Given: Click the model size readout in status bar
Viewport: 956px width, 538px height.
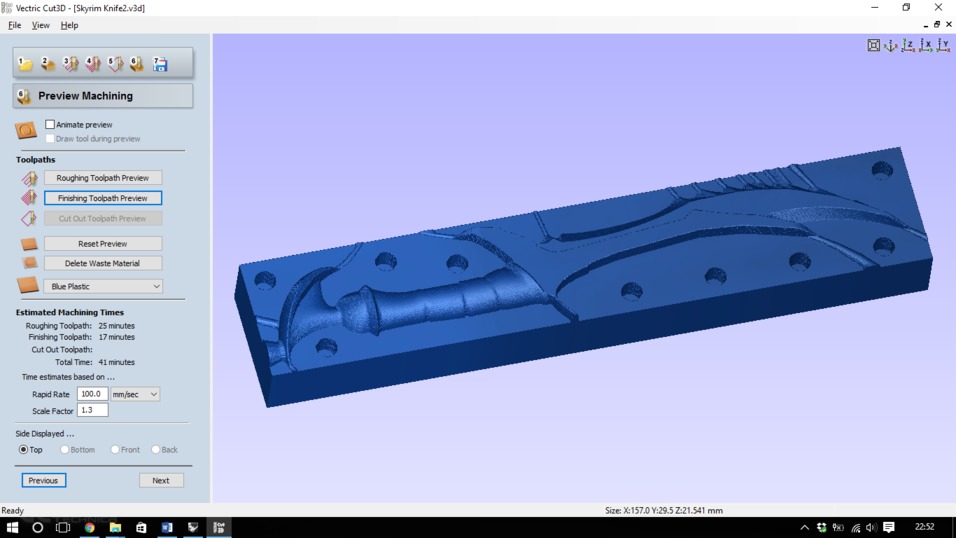Looking at the screenshot, I should 664,511.
